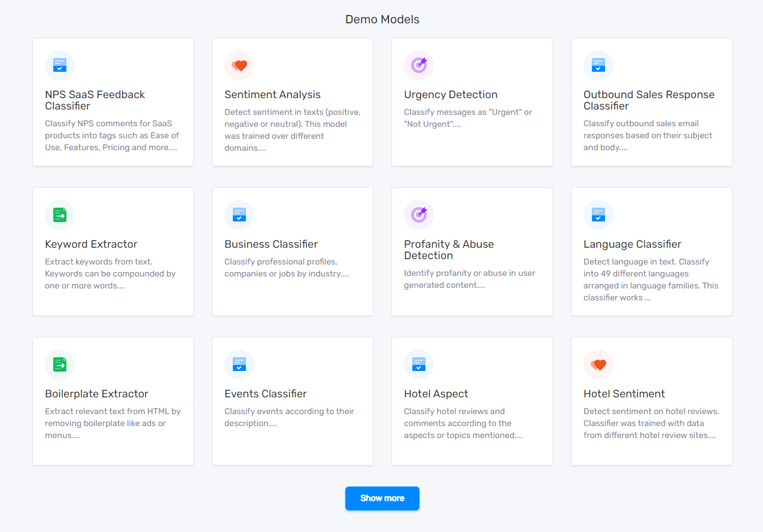Click the 'Extract relevant text from HTML' description
This screenshot has height=532, width=763.
113,423
